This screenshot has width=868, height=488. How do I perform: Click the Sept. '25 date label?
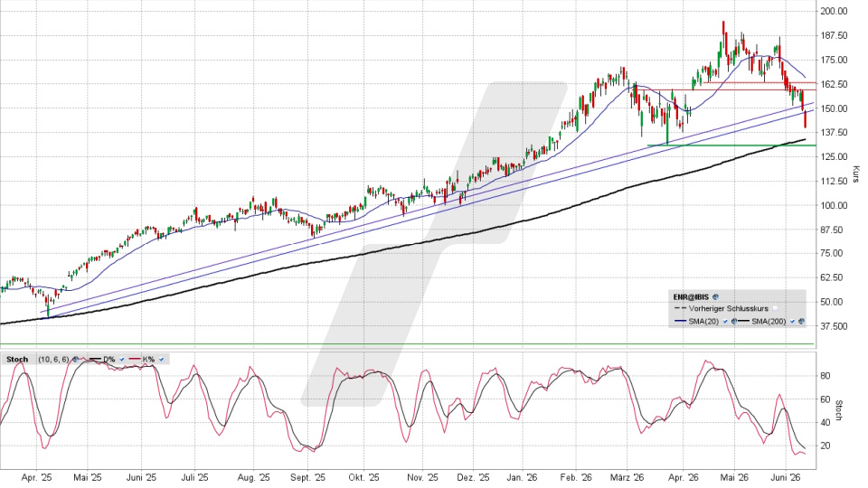coord(307,477)
